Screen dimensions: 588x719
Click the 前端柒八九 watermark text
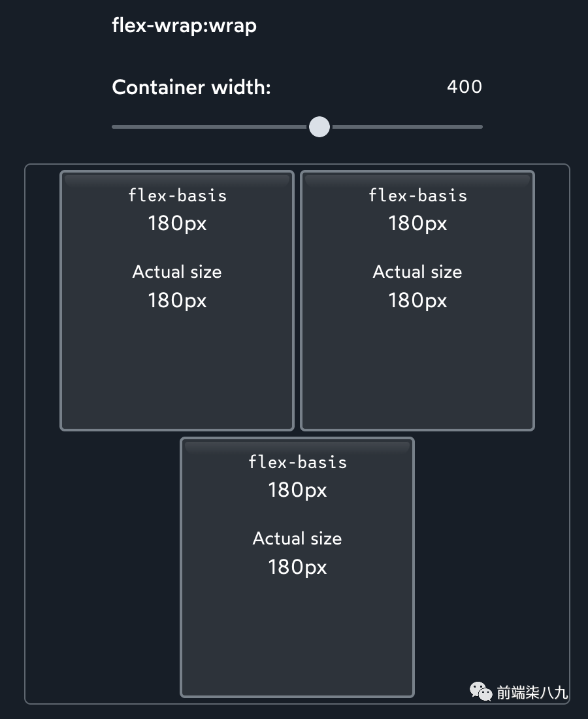pyautogui.click(x=532, y=692)
